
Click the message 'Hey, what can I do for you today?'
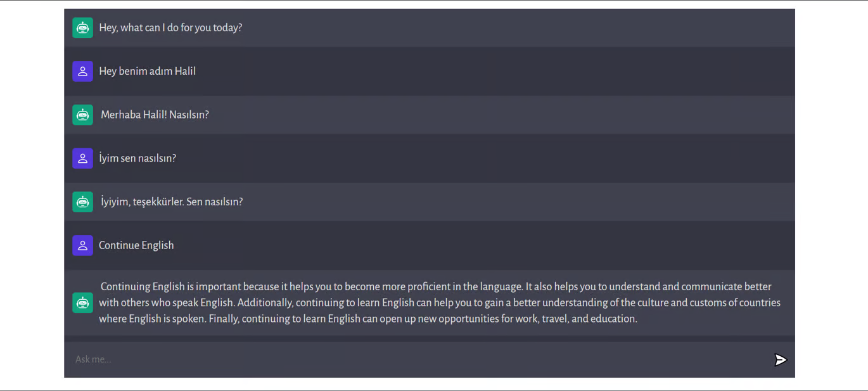pos(170,28)
